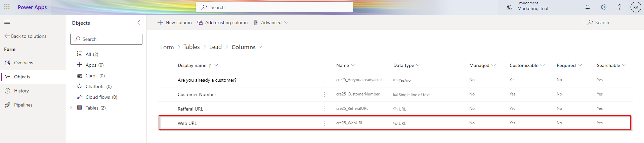Click the Objects search field

click(106, 39)
